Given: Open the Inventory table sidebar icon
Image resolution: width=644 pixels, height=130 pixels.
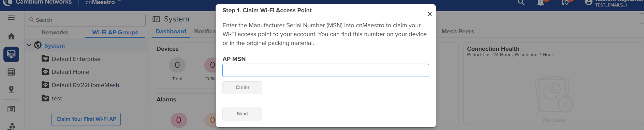Looking at the screenshot, I should click(x=11, y=72).
